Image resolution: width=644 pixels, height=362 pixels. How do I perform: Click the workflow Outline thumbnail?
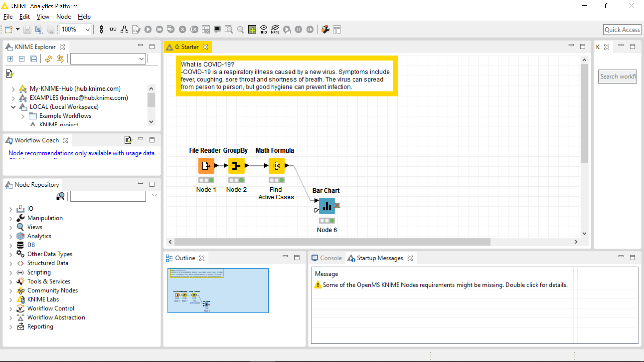click(x=218, y=291)
